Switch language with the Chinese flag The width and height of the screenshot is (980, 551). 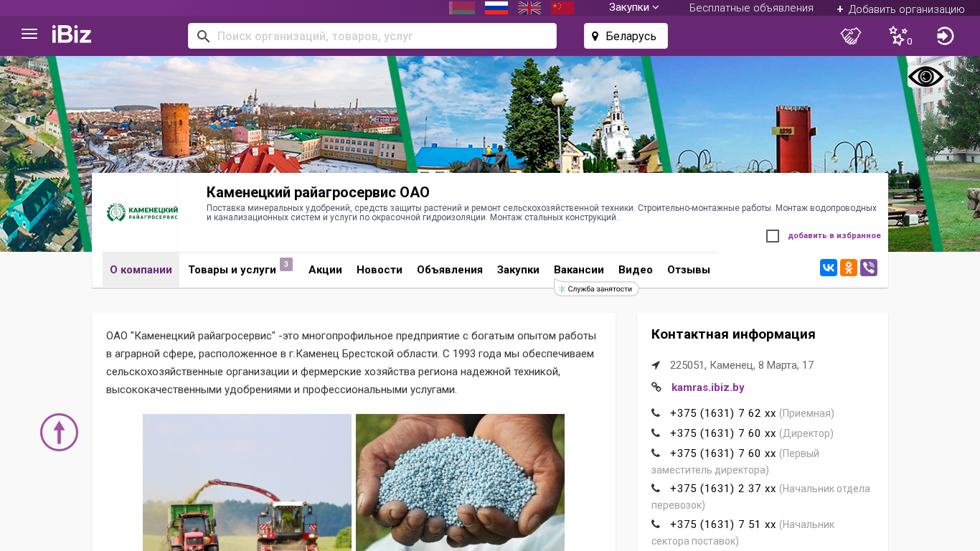pyautogui.click(x=562, y=8)
